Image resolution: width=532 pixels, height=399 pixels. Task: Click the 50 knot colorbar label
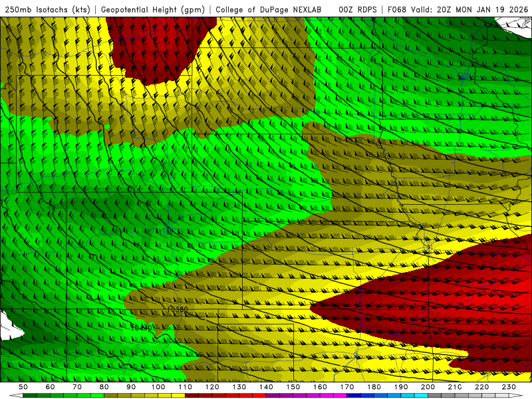23,387
